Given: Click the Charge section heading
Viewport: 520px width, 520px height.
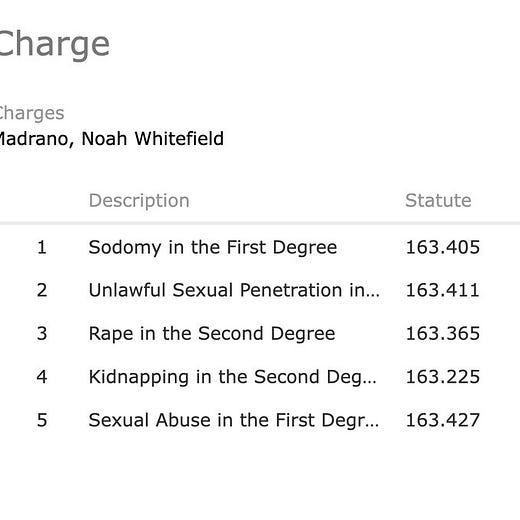Looking at the screenshot, I should (54, 45).
